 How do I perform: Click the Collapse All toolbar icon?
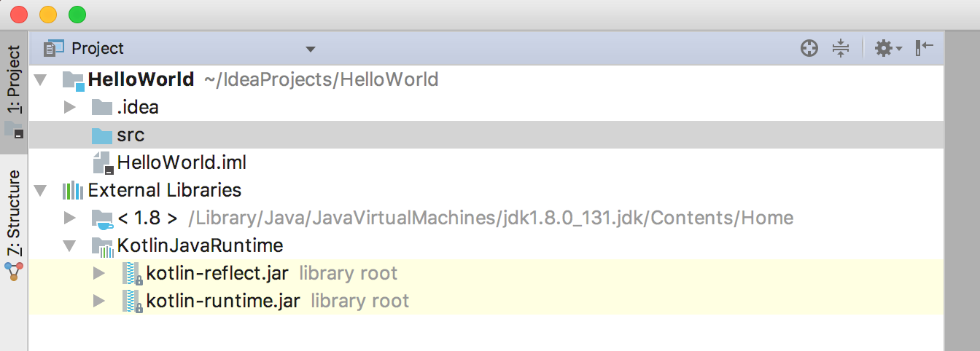(x=841, y=49)
